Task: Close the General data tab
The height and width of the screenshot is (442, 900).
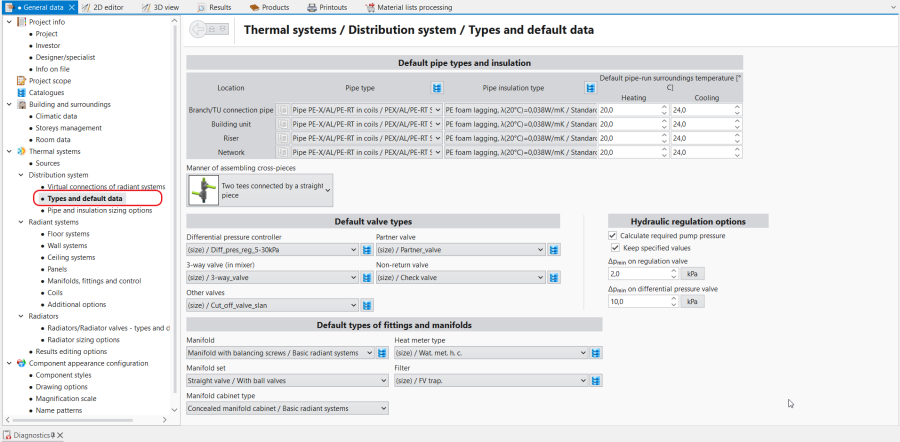Action: (x=71, y=7)
